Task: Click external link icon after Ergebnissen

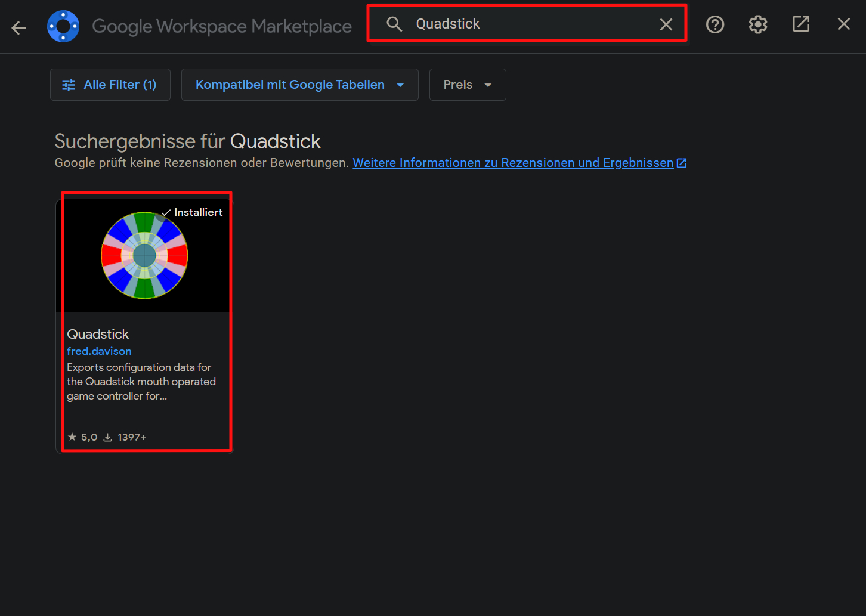Action: click(682, 163)
